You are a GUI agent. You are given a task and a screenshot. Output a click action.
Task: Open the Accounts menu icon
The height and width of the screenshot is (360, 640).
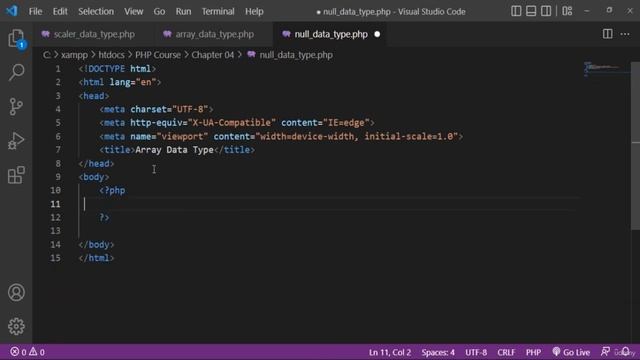point(16,293)
